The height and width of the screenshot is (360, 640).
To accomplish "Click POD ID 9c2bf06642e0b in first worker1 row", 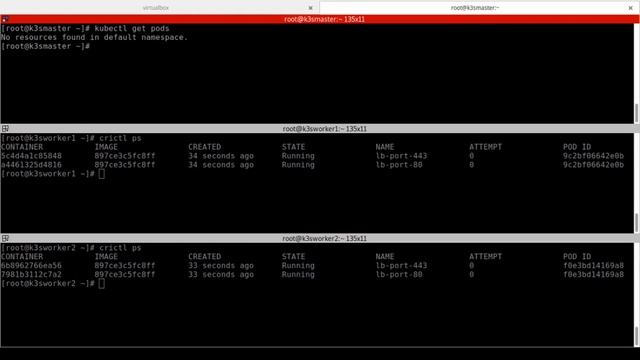I will [593, 156].
